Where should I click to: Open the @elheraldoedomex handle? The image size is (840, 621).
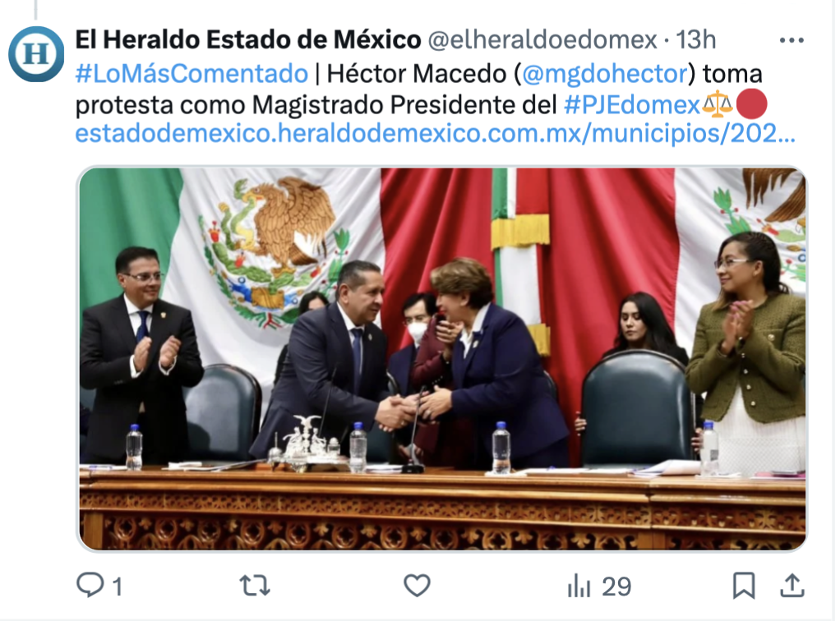(542, 39)
